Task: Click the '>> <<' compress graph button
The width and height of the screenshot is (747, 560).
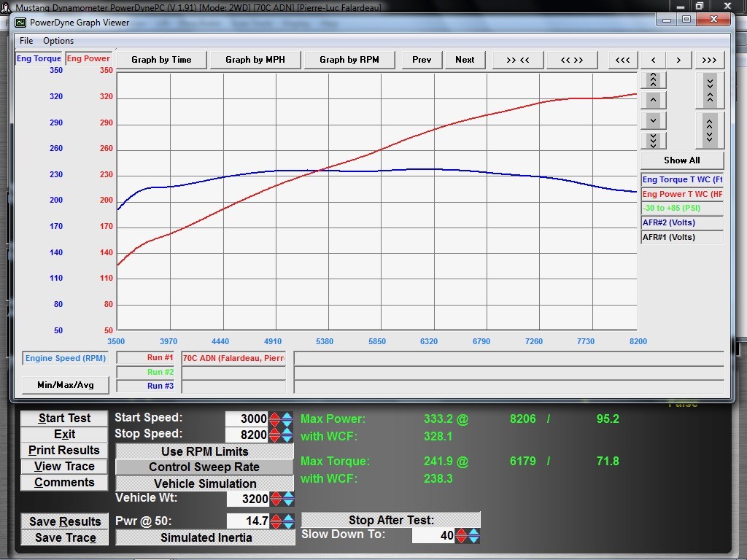Action: point(517,60)
